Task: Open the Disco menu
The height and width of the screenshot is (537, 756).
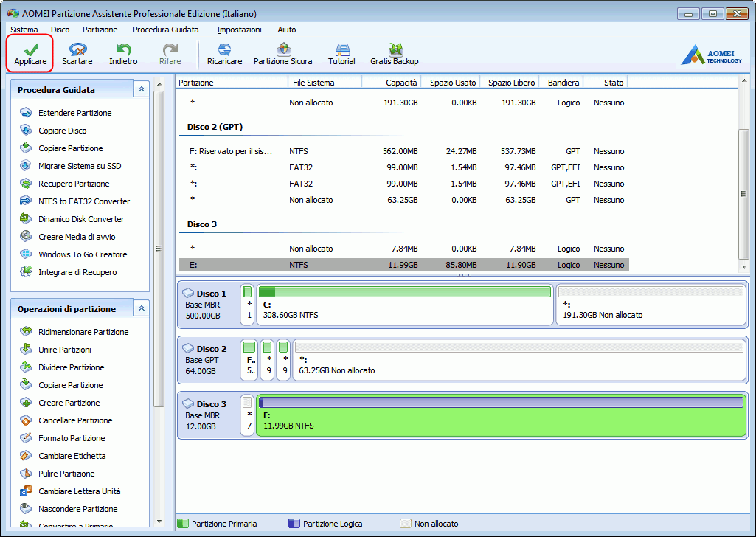Action: click(60, 30)
